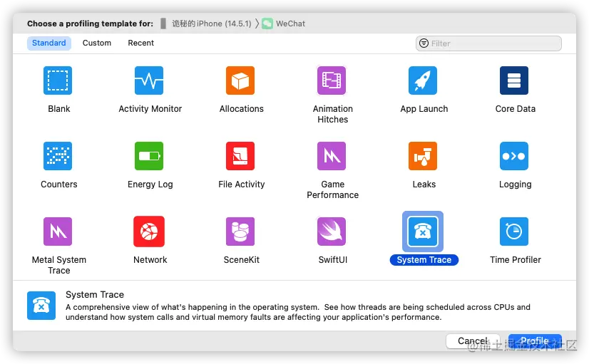Choose the Activity Monitor template icon
Viewport: 589px width, 364px height.
(x=149, y=80)
